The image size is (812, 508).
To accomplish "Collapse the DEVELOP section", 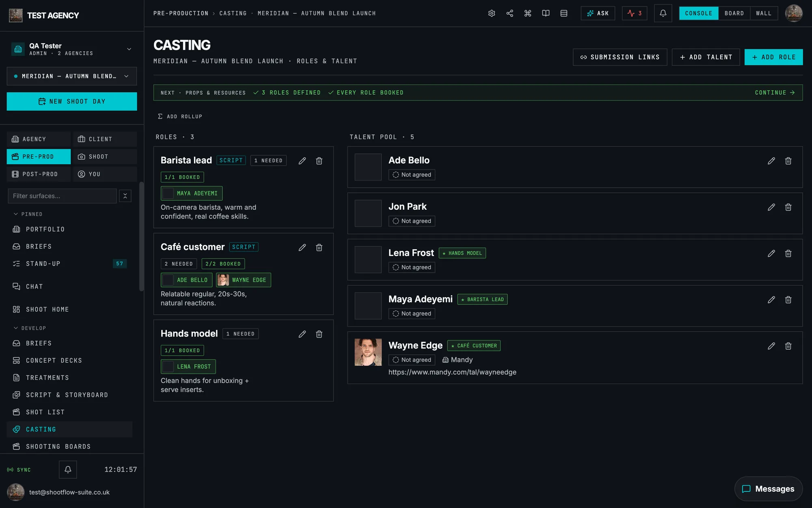I will click(x=30, y=328).
